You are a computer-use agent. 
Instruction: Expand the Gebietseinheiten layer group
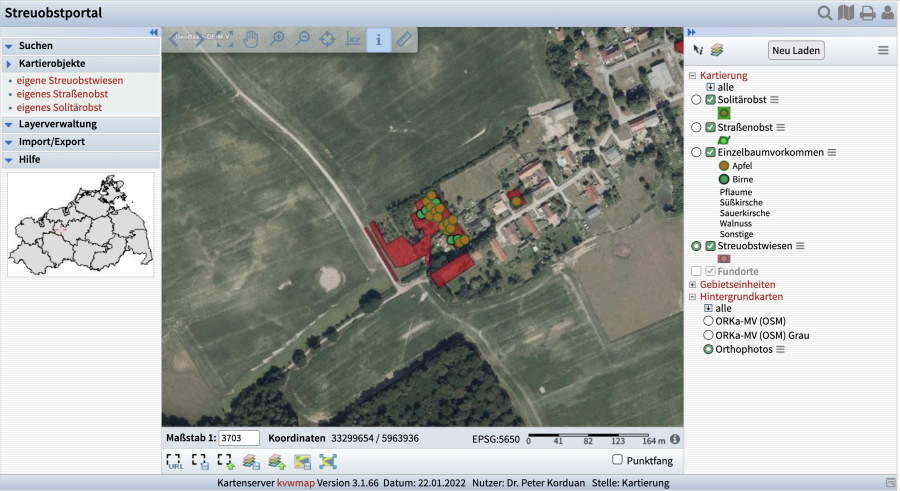pyautogui.click(x=692, y=285)
